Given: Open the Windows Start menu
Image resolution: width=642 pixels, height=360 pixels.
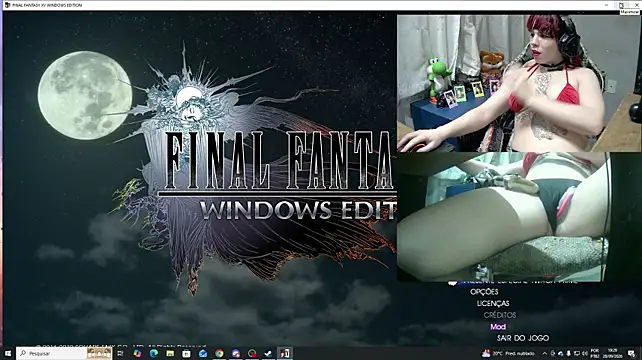Looking at the screenshot, I should pos(7,353).
